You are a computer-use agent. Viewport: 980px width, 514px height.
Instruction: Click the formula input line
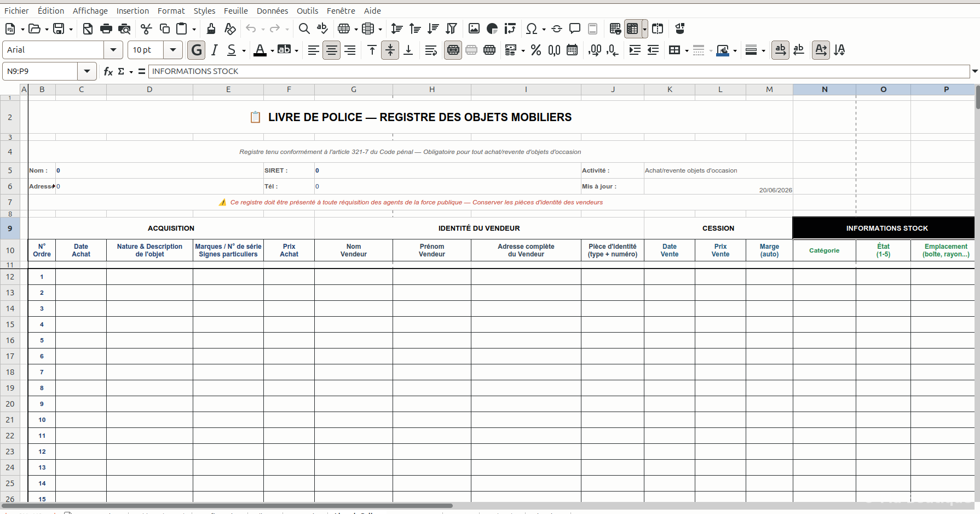point(558,71)
